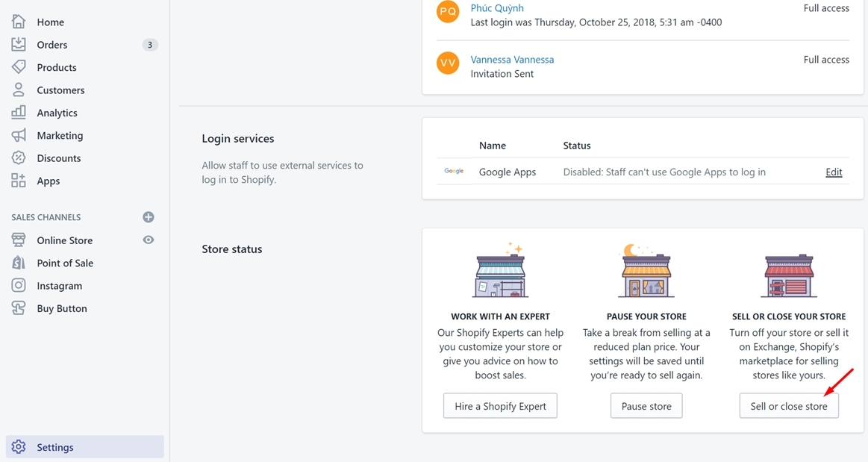Click the Orders count badge 3

(x=150, y=45)
